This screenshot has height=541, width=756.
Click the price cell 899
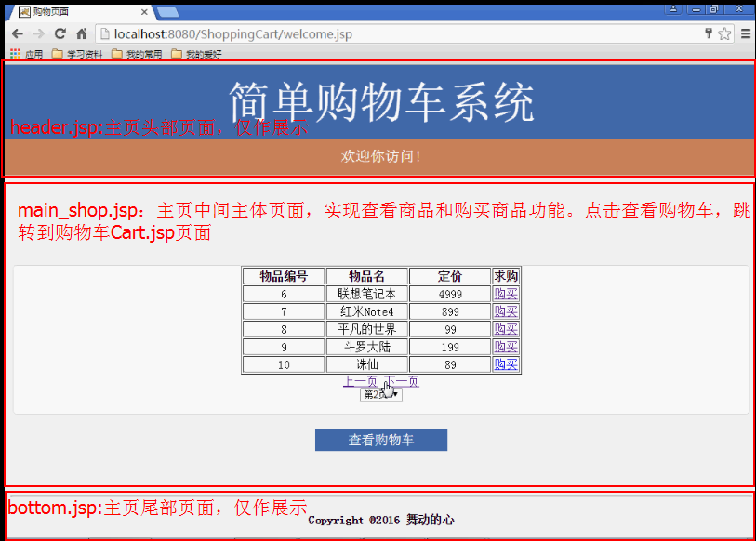pyautogui.click(x=450, y=311)
